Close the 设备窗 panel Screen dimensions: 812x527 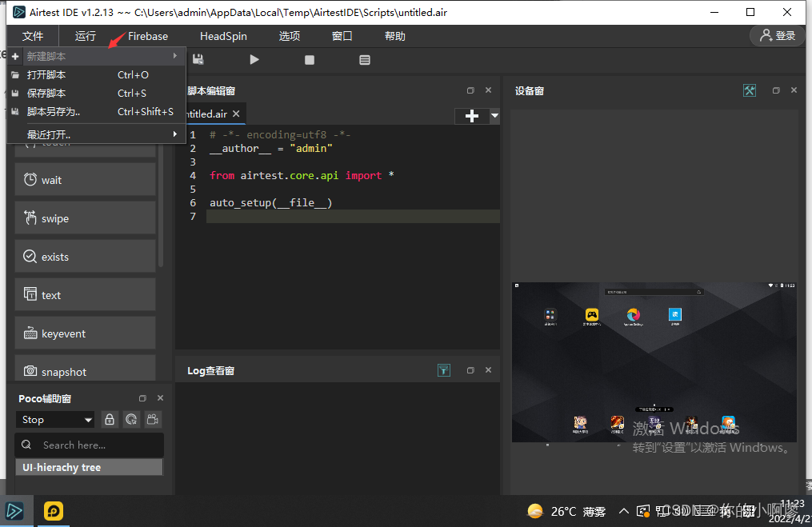click(794, 90)
